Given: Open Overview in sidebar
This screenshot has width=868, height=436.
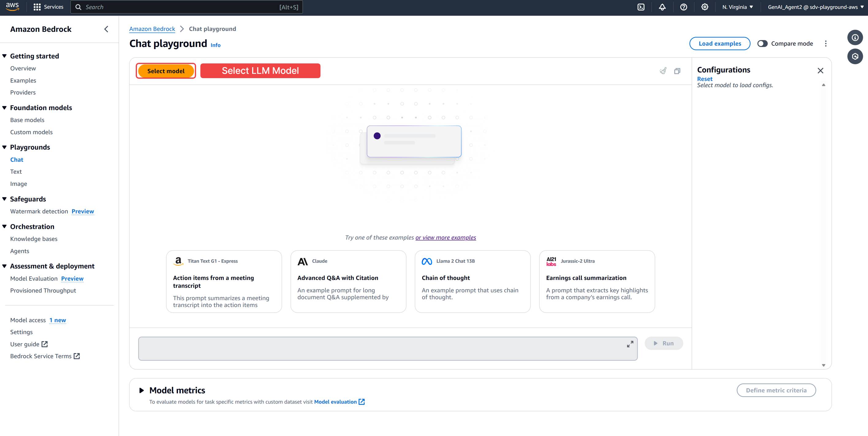Looking at the screenshot, I should pos(23,68).
